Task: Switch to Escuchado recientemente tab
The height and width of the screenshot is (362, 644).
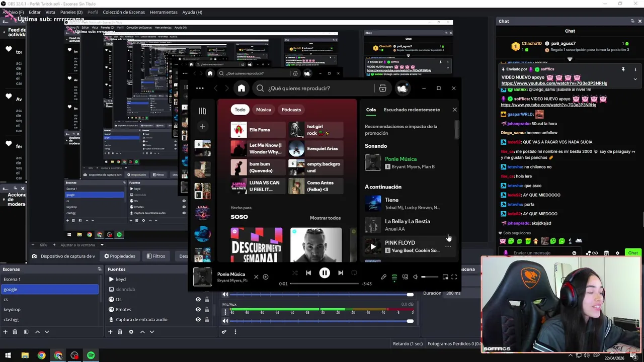Action: click(x=412, y=110)
